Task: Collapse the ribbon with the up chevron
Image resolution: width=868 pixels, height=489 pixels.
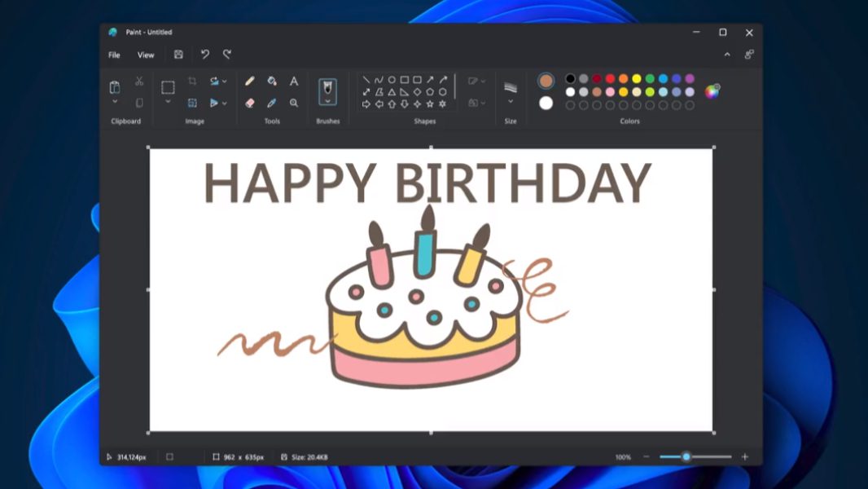Action: click(x=727, y=55)
